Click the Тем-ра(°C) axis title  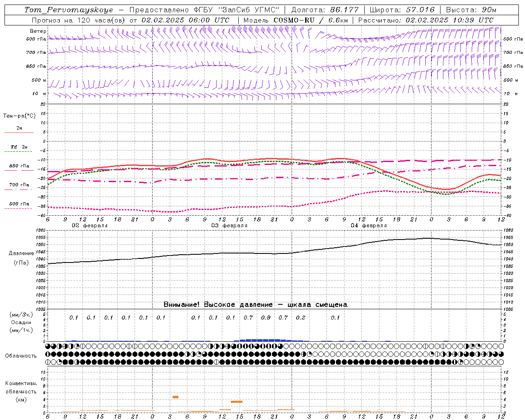pyautogui.click(x=19, y=116)
